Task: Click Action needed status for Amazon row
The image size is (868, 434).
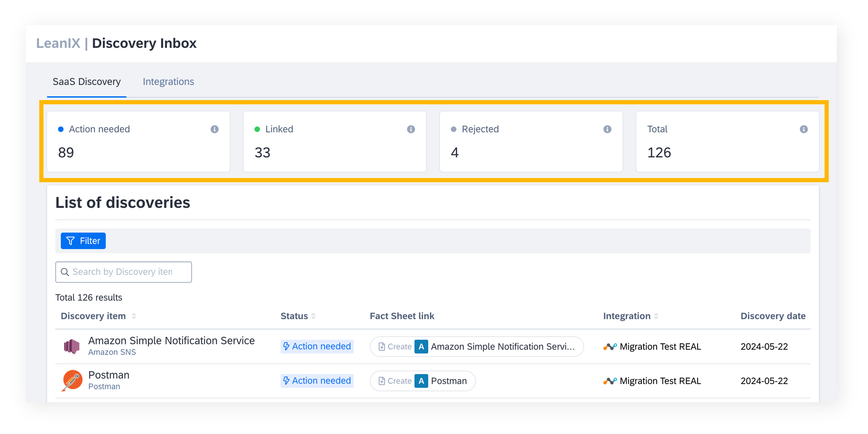Action: coord(317,346)
